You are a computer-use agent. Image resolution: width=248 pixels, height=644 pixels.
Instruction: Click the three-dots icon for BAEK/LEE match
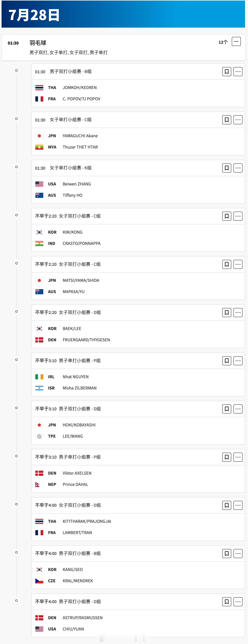238,313
